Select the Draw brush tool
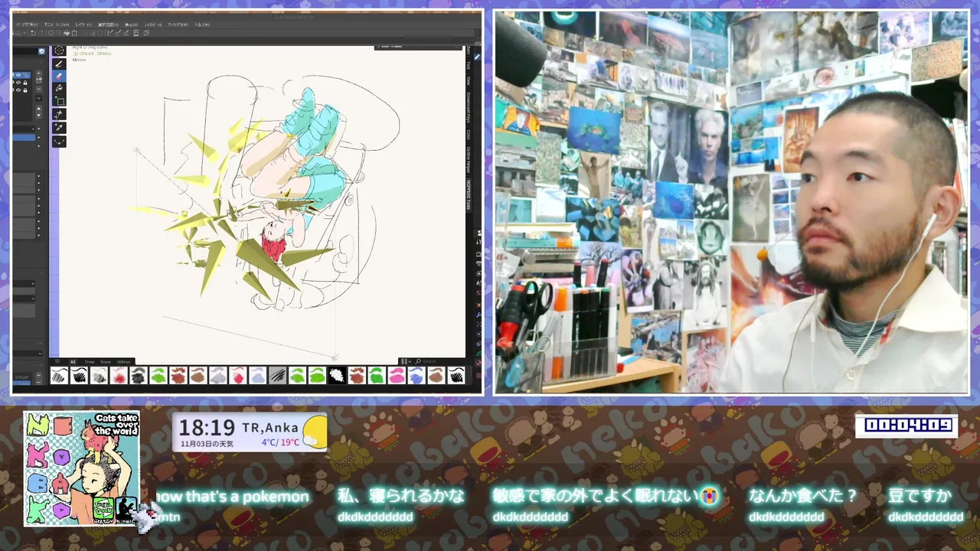980x551 pixels. click(x=59, y=64)
